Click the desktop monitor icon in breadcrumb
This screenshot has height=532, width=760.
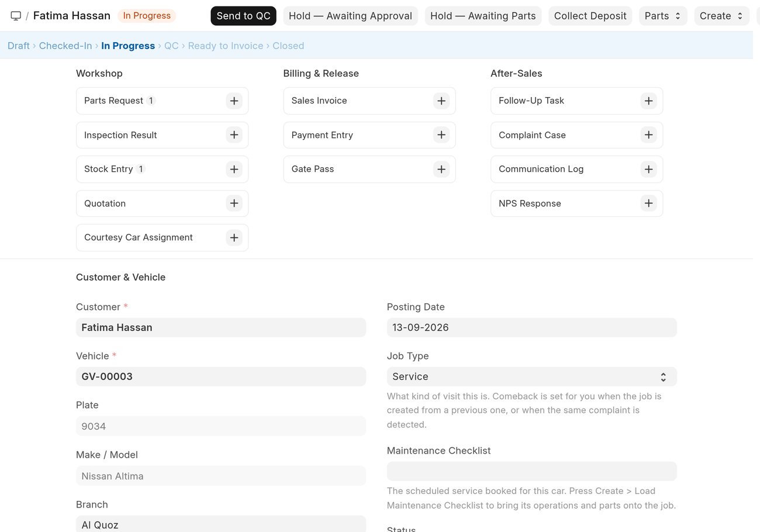tap(16, 16)
